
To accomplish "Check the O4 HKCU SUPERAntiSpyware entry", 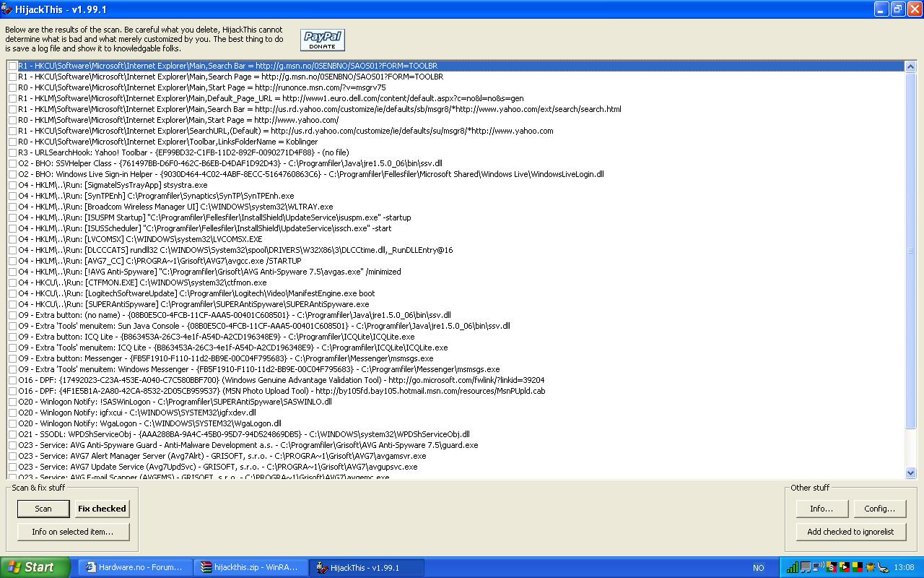I will coord(13,304).
